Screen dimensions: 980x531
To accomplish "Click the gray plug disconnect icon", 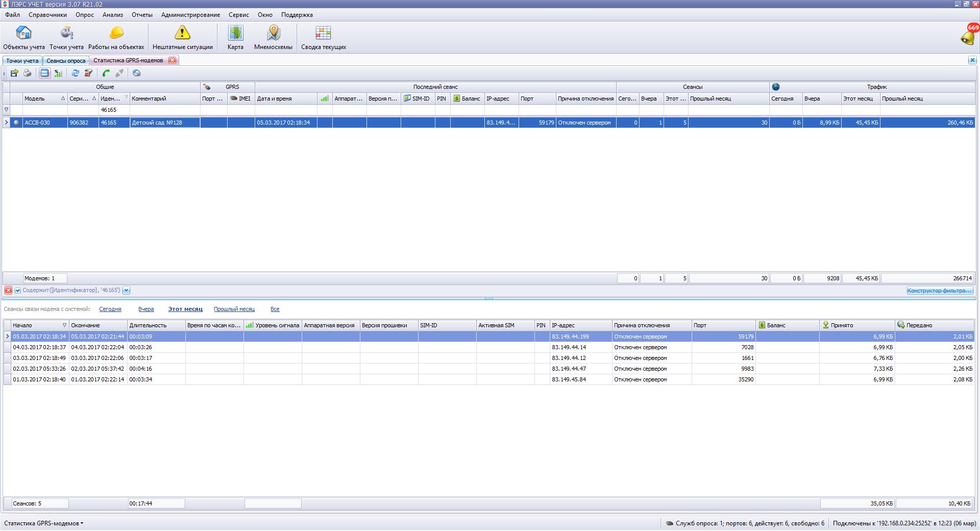I will pos(119,73).
